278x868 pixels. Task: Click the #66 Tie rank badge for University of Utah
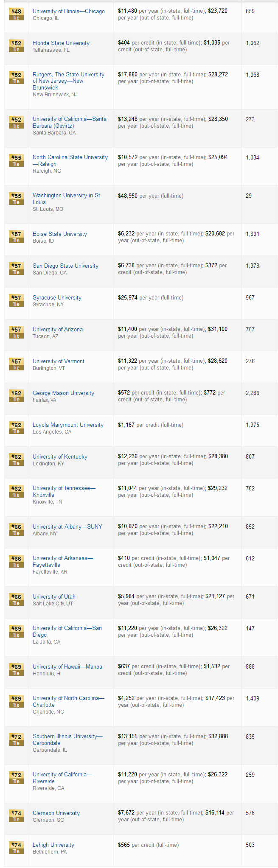[x=16, y=600]
